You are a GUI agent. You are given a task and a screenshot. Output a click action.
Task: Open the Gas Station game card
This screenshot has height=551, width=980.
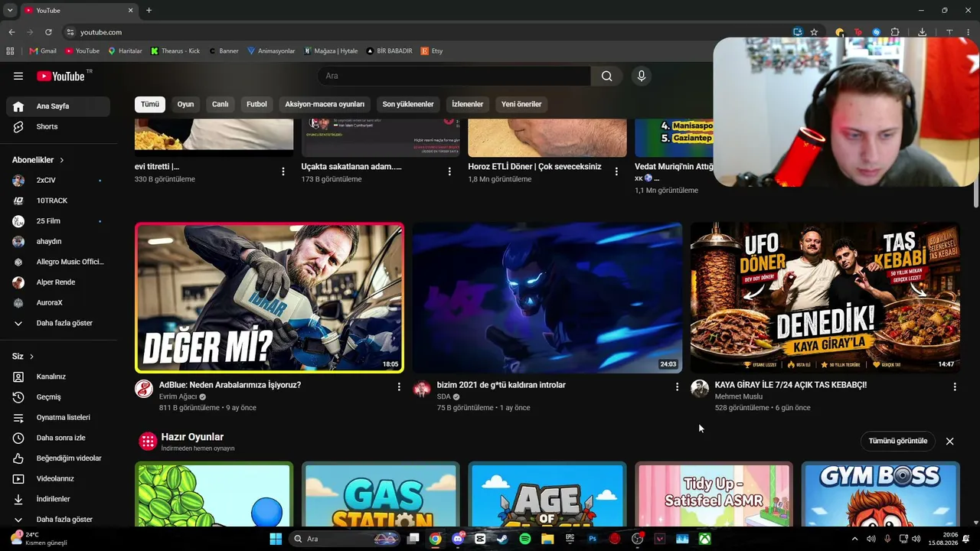(x=381, y=494)
